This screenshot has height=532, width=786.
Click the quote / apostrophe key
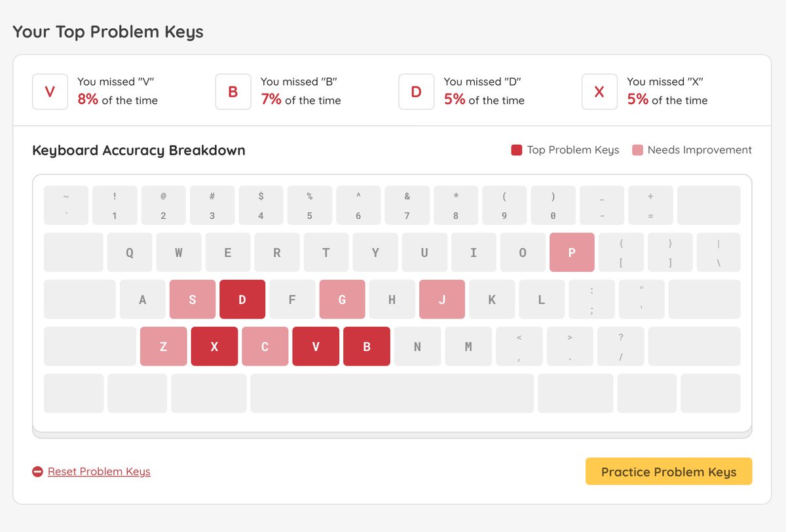(641, 299)
